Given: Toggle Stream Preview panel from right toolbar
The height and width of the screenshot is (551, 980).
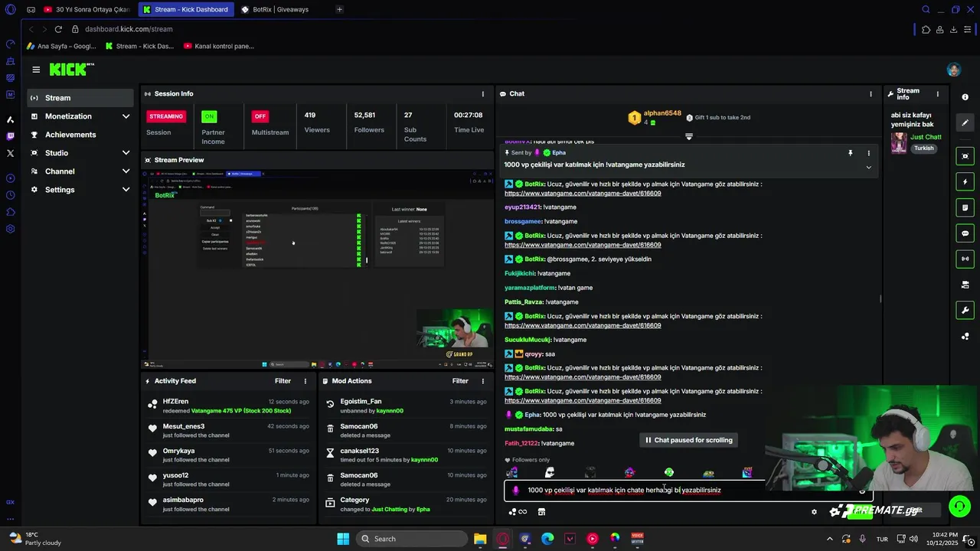Looking at the screenshot, I should [965, 156].
